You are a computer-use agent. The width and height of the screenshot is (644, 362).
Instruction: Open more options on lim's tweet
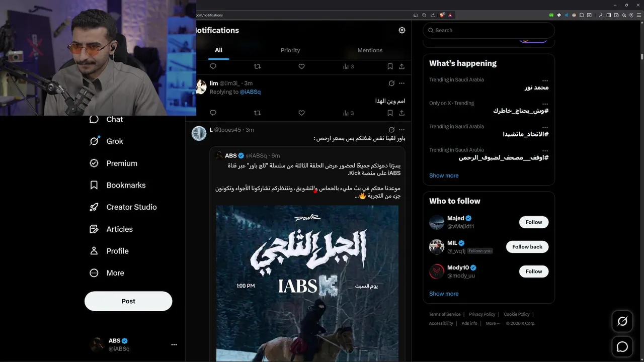click(x=401, y=83)
